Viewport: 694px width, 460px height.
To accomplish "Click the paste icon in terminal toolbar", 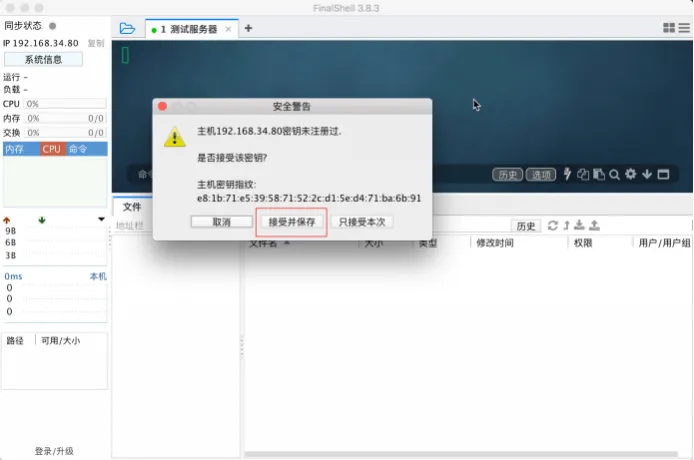I will [x=599, y=174].
